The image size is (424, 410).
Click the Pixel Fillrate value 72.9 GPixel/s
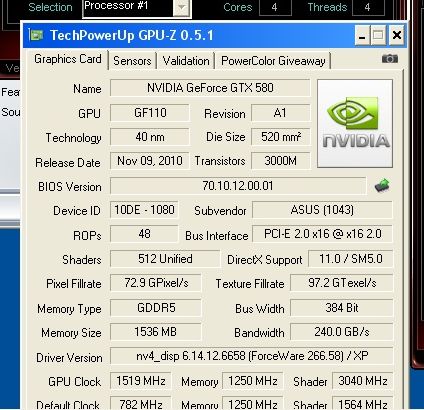coord(156,283)
